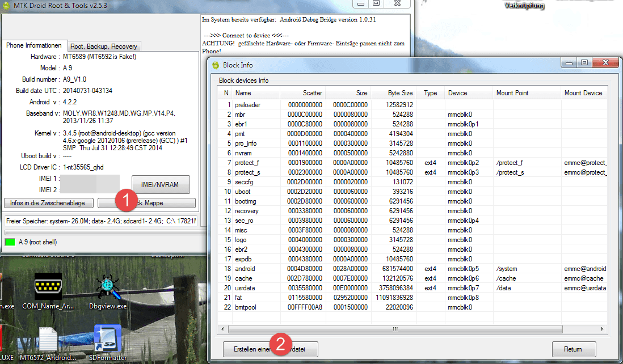Launch the Dbgview.exe desktop icon

pos(107,289)
